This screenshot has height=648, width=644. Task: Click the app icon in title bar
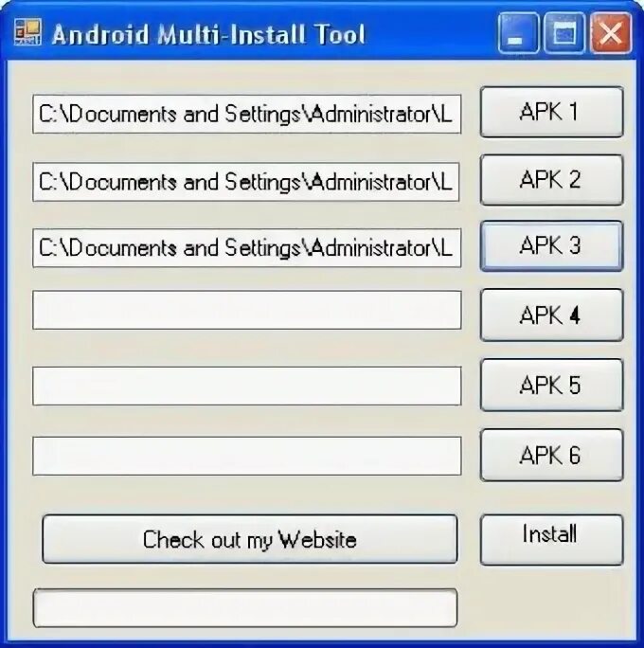click(27, 32)
